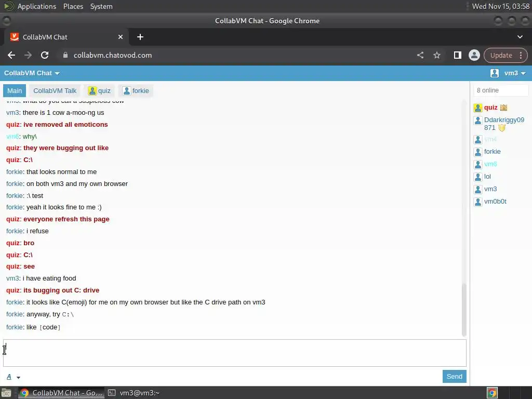Viewport: 532px width, 399px height.
Task: View site info via the lock icon
Action: 65,55
